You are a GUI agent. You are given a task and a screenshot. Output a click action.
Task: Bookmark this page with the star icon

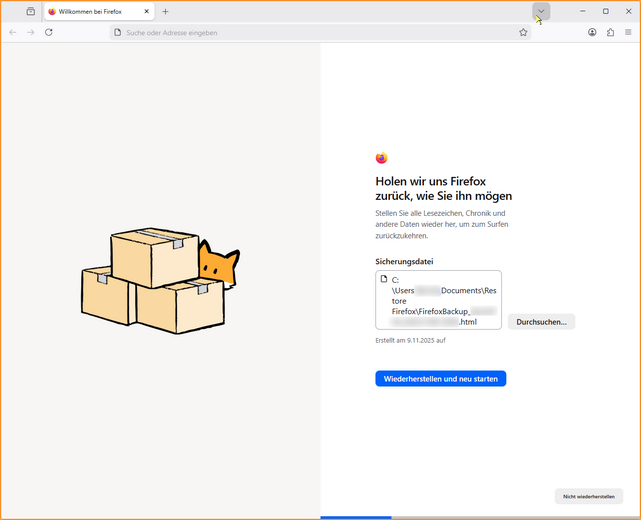523,32
